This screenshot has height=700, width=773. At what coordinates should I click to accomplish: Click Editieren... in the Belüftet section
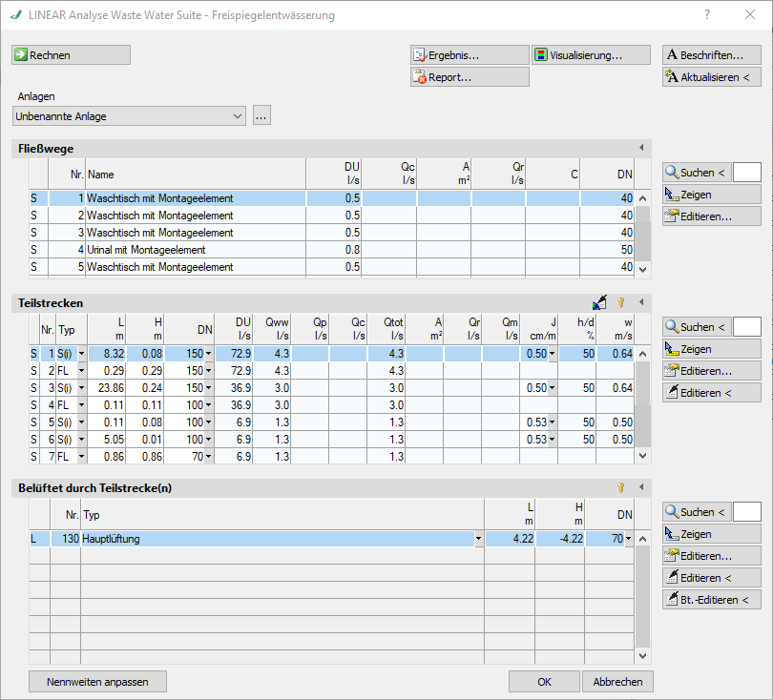(x=711, y=556)
